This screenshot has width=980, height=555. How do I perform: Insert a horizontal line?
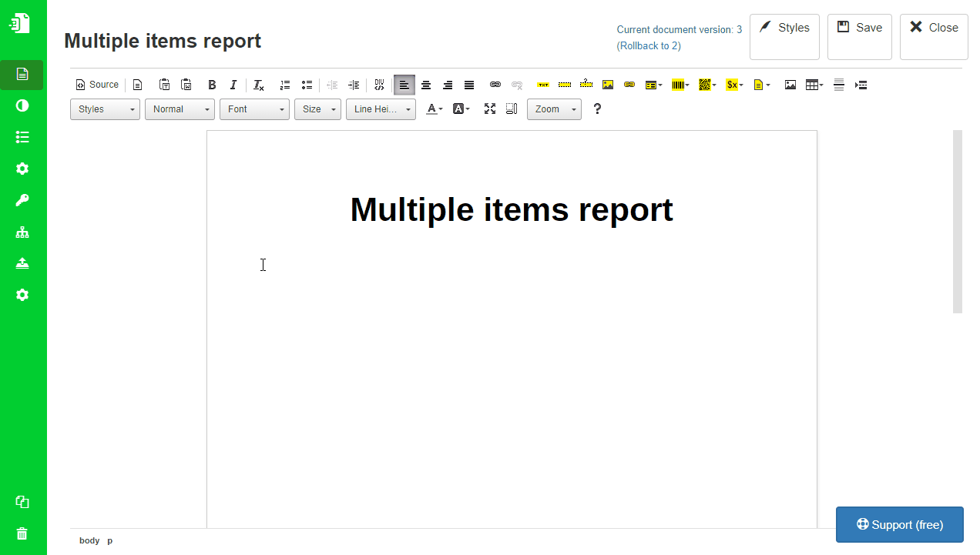[x=839, y=85]
